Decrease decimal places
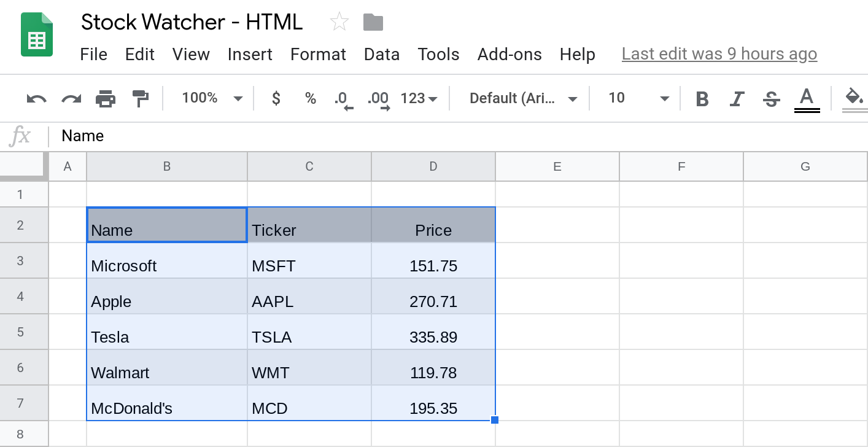Viewport: 868px width, 447px height. click(344, 99)
